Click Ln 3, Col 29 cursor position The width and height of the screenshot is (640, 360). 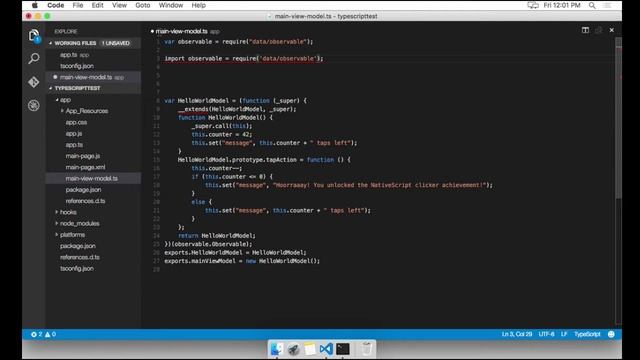click(517, 334)
